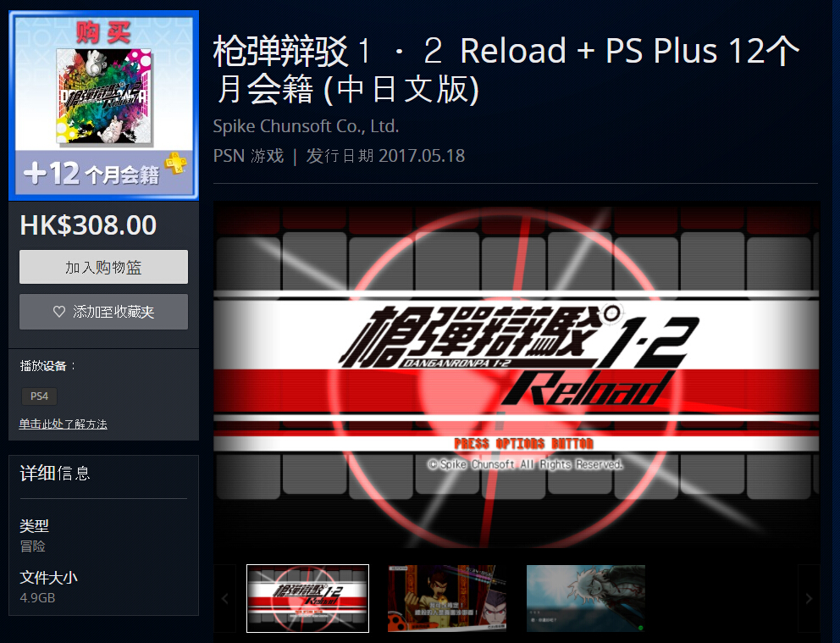Select the title screen thumbnail
This screenshot has height=643, width=840.
[307, 599]
